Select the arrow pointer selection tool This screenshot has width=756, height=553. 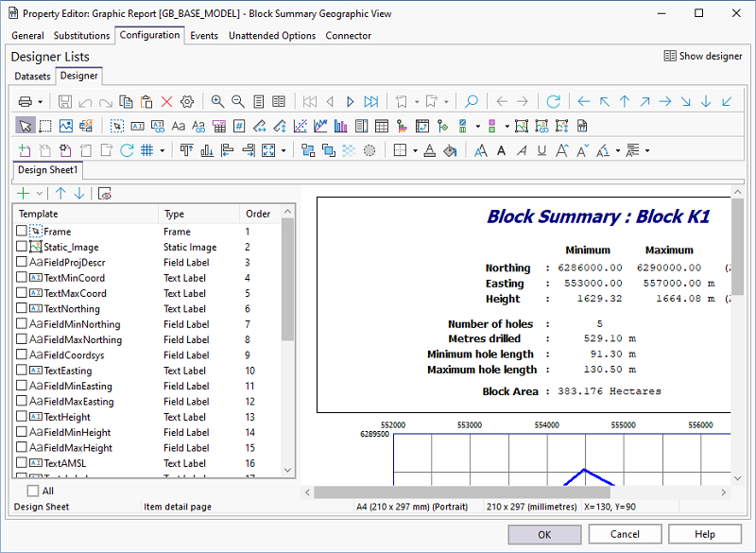coord(25,126)
